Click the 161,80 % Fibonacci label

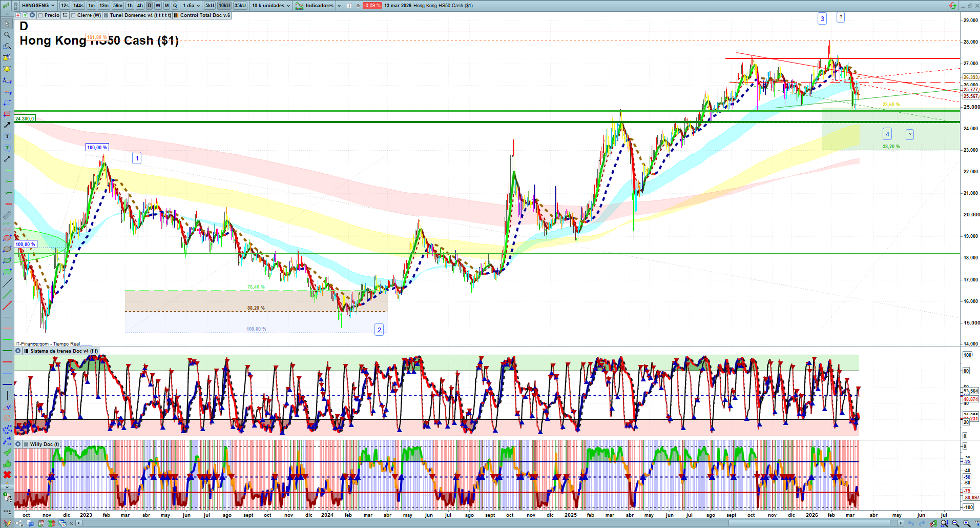[x=97, y=37]
